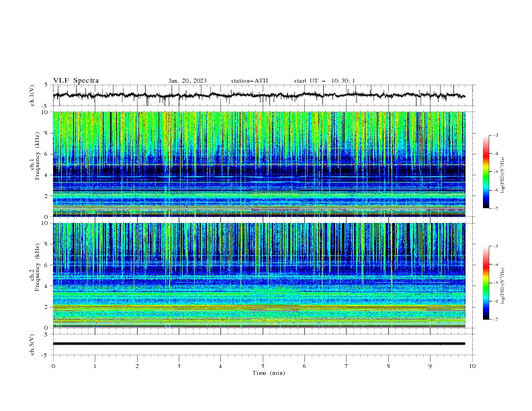
Task: Click the log(PSD) label beside ch.1 color bar
Action: click(502, 175)
